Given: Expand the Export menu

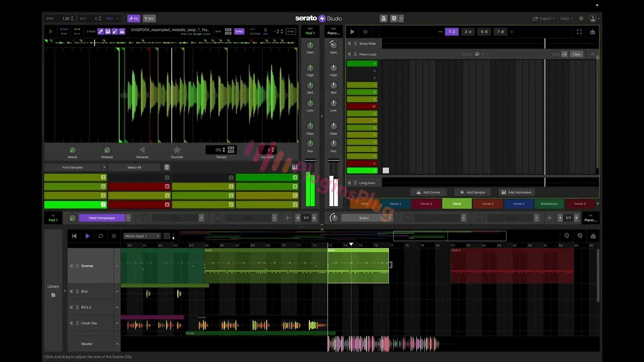Looking at the screenshot, I should click(x=544, y=19).
